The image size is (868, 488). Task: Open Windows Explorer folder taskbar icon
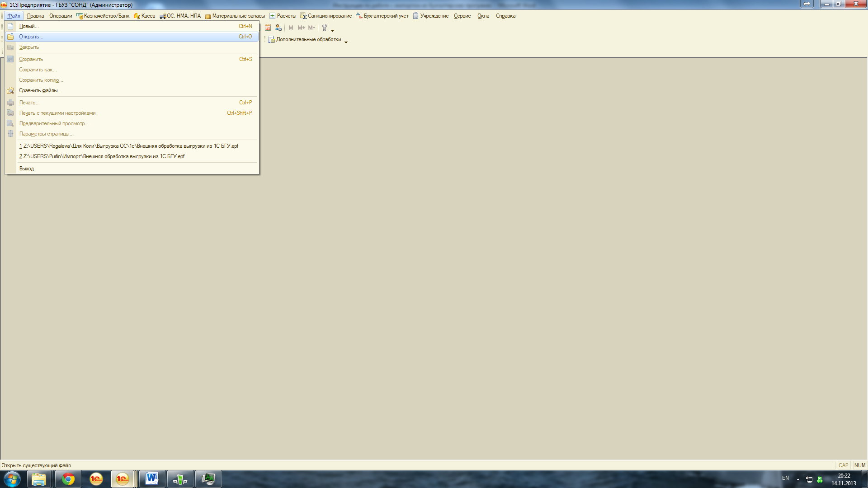tap(39, 479)
